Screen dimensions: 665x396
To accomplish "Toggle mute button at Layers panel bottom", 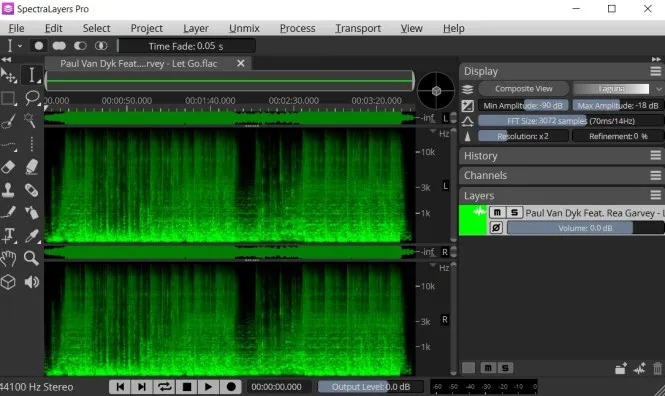I will pos(488,368).
